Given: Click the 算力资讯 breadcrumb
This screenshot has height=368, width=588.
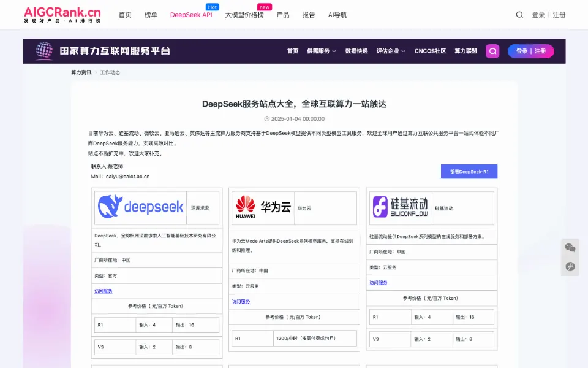Looking at the screenshot, I should [81, 72].
